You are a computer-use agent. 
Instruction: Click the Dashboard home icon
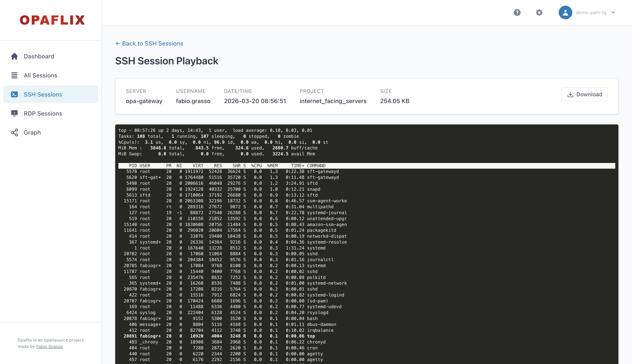[15, 56]
